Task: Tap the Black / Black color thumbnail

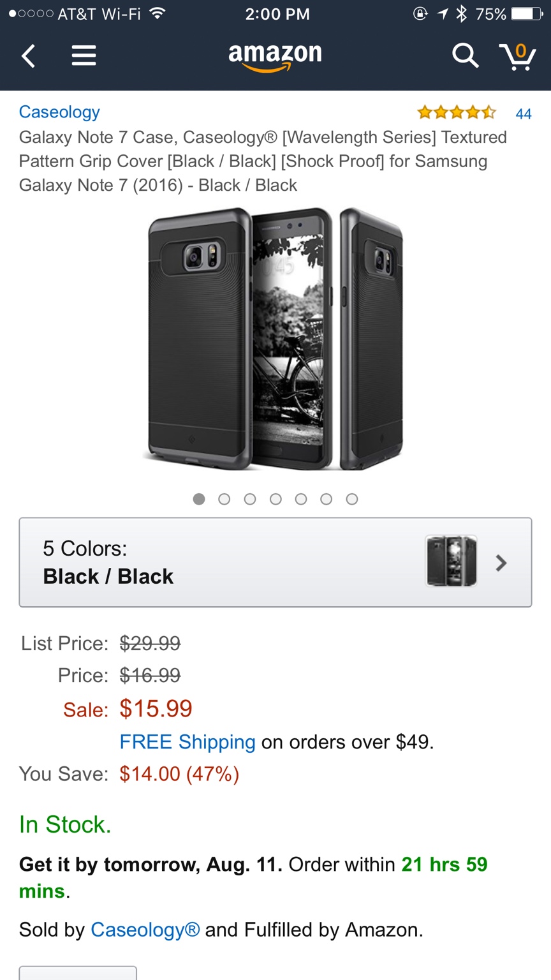Action: click(452, 561)
